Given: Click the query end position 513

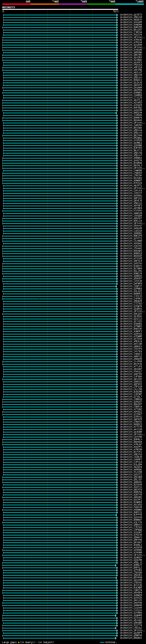Looking at the screenshot, I should pyautogui.click(x=115, y=11).
